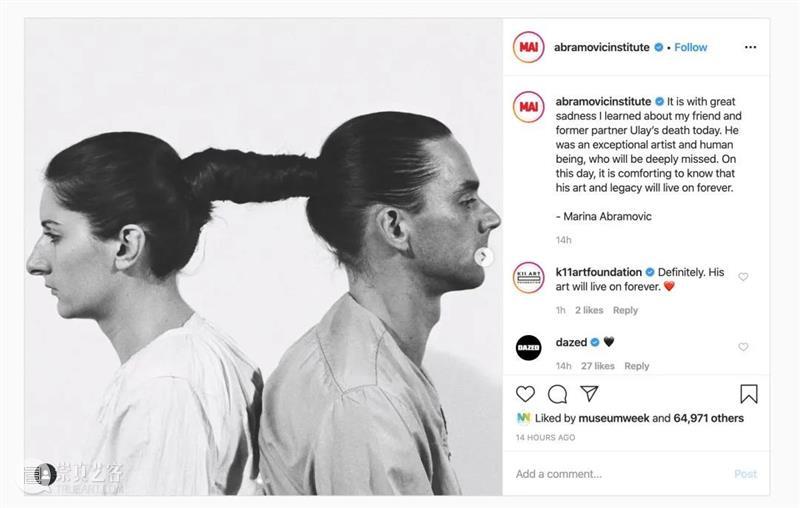The width and height of the screenshot is (800, 508).
Task: Reply to the k11artfoundation comment
Action: [x=625, y=310]
